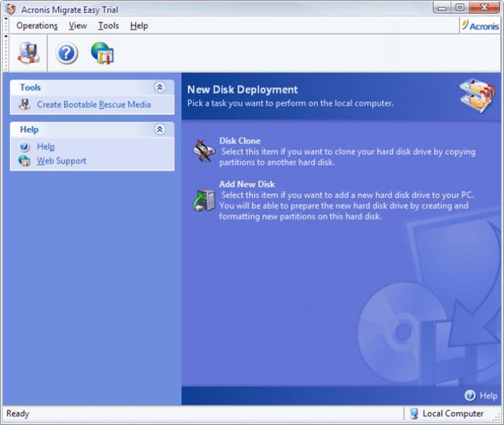Viewport: 504px width, 425px height.
Task: Click the Add New Disk icon
Action: [x=204, y=200]
